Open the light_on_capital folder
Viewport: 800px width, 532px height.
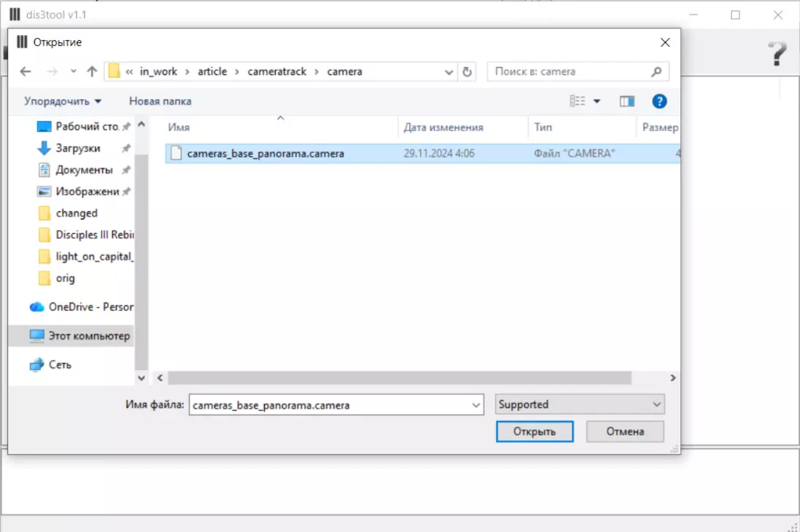tap(85, 257)
